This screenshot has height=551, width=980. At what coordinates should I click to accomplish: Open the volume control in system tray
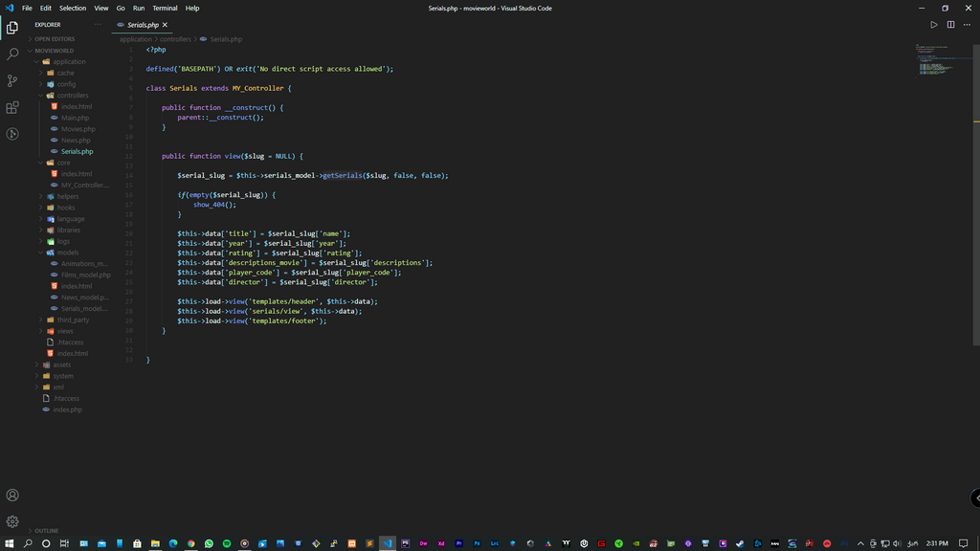[897, 543]
